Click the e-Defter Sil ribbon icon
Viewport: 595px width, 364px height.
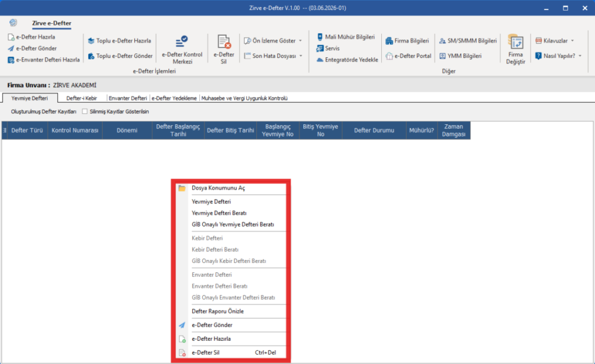[224, 42]
